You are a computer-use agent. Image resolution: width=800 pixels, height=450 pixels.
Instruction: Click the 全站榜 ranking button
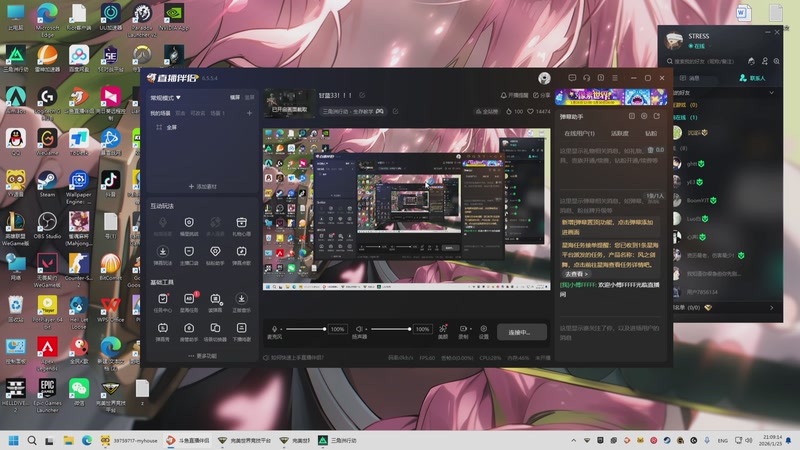[487, 111]
